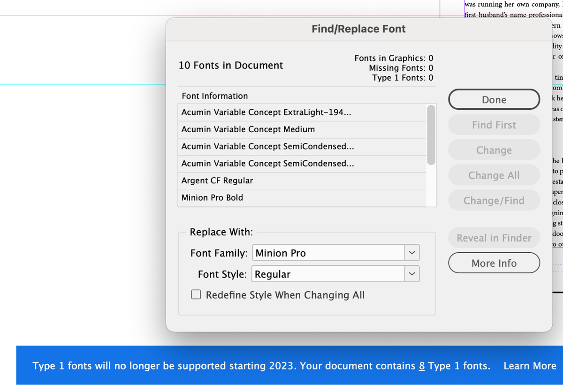Open the Learn More link in banner
Image resolution: width=563 pixels, height=392 pixels.
click(x=530, y=366)
